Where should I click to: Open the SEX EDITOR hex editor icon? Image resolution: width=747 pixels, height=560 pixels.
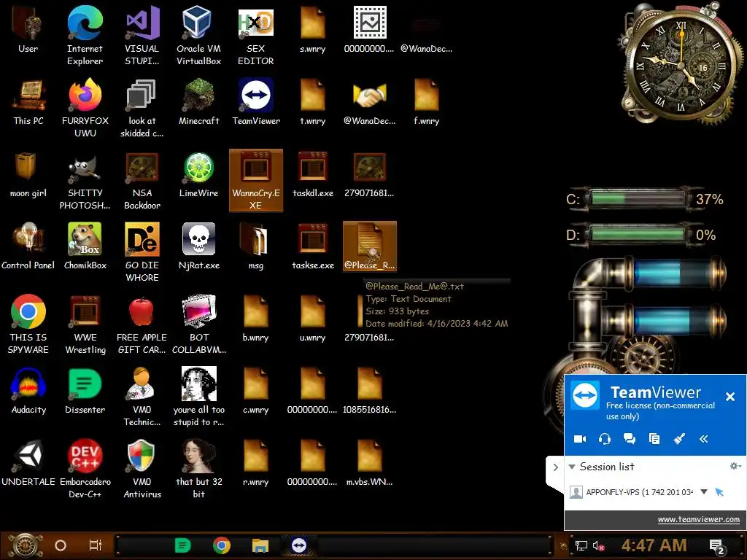(x=256, y=36)
